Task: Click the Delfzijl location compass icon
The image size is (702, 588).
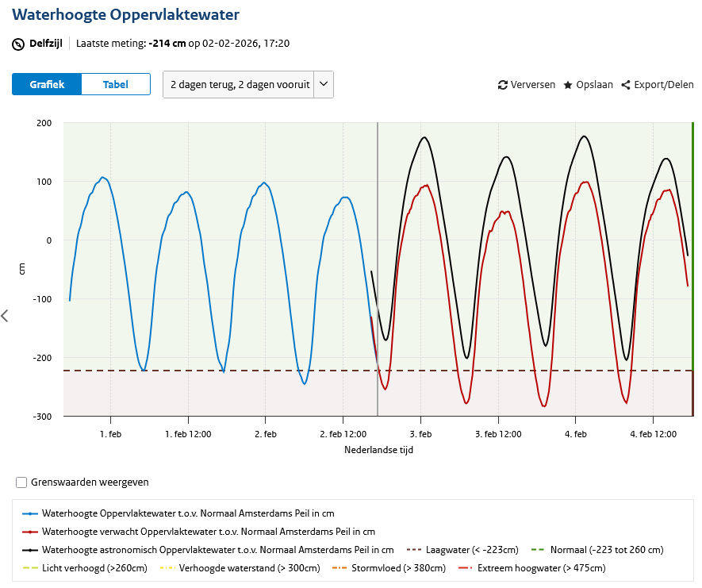Action: tap(18, 44)
